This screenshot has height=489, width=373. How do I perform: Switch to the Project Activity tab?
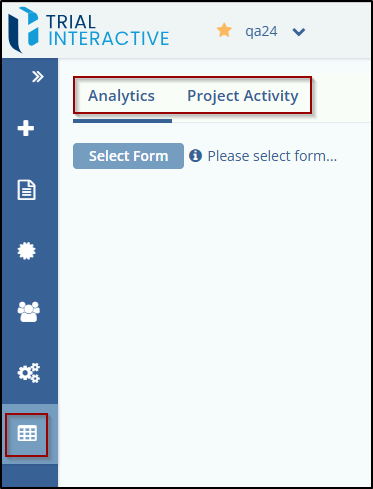[x=243, y=96]
